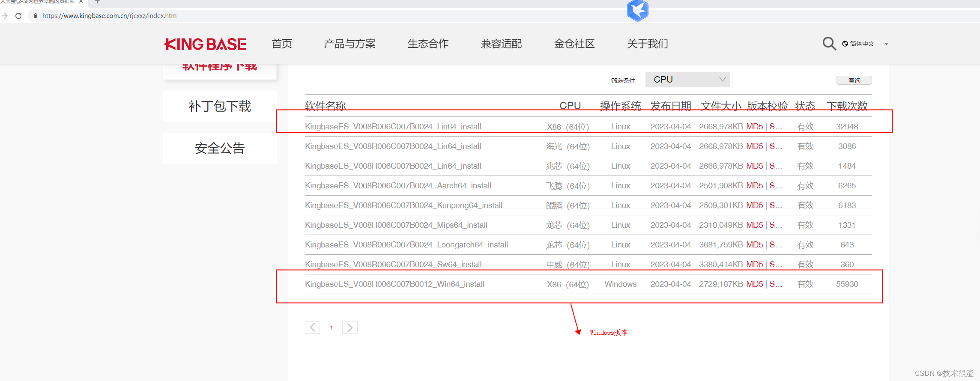Go to previous page arrow
Viewport: 980px width, 381px height.
coord(312,327)
